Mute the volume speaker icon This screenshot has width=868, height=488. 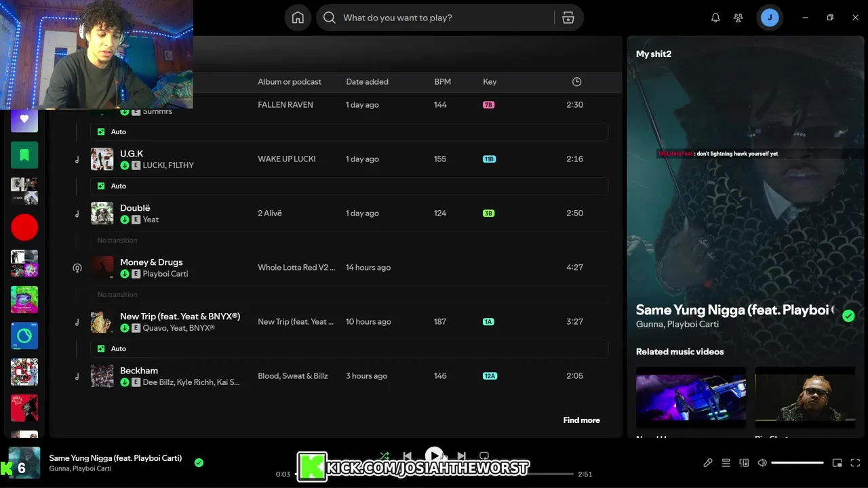(x=762, y=463)
